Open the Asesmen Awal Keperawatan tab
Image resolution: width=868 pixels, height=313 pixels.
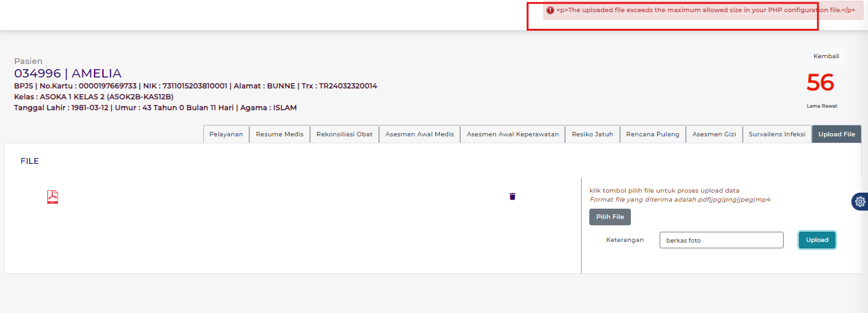512,134
